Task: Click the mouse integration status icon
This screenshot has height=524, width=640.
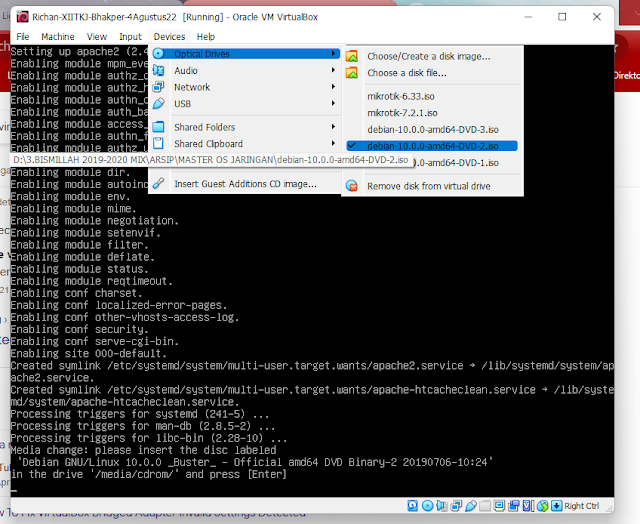Action: coord(542,506)
